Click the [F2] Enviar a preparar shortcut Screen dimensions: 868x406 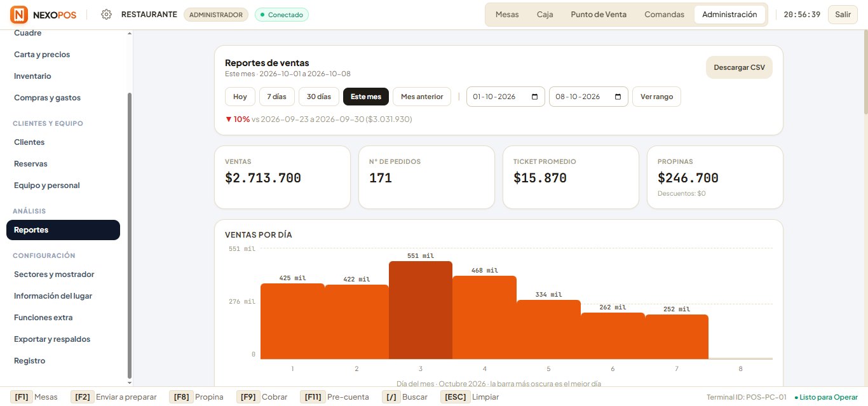pos(114,397)
